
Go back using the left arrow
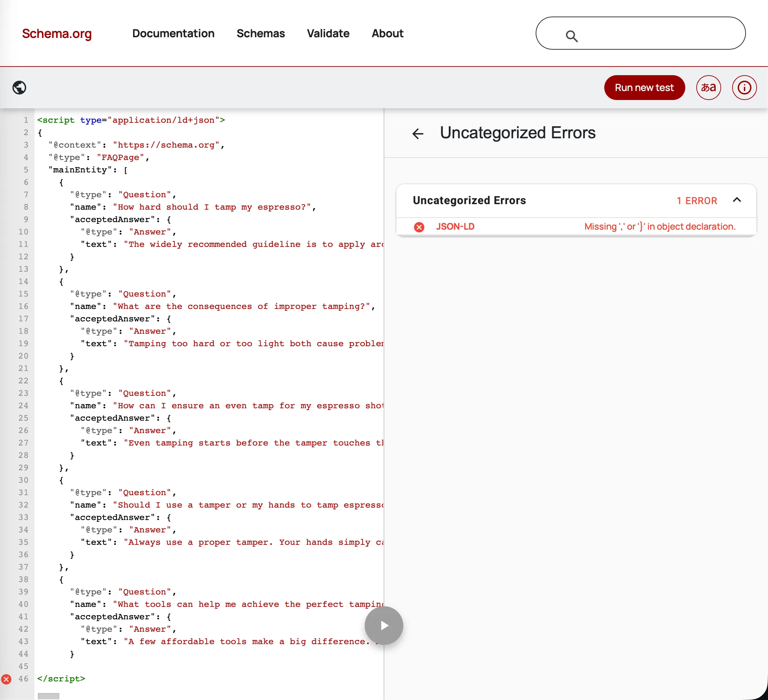point(418,134)
